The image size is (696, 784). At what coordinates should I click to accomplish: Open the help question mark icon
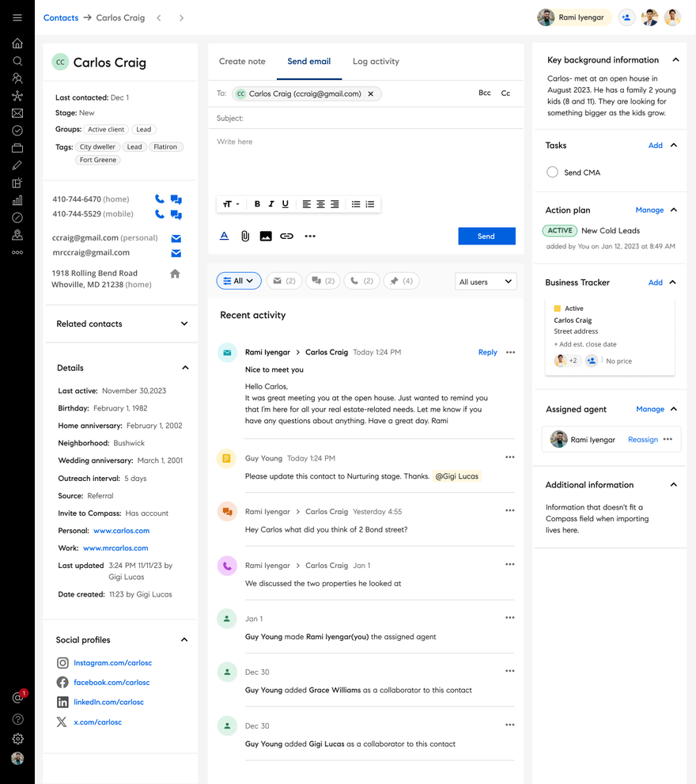tap(17, 719)
